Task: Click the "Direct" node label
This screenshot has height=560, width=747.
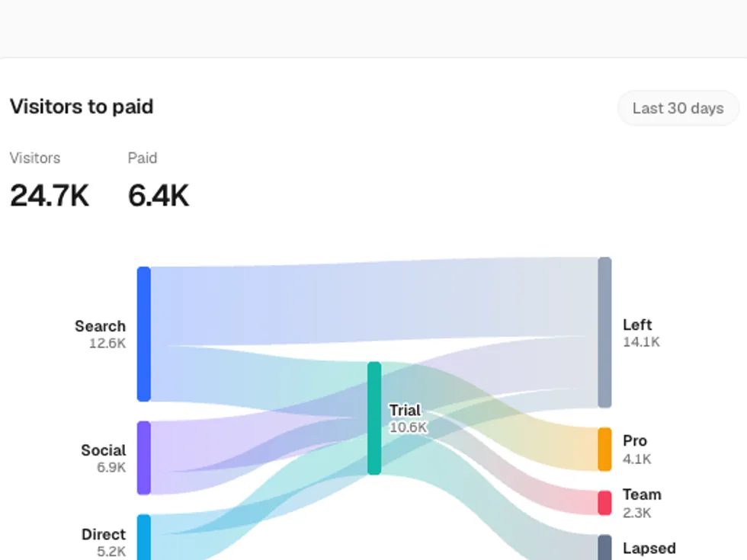Action: point(104,534)
